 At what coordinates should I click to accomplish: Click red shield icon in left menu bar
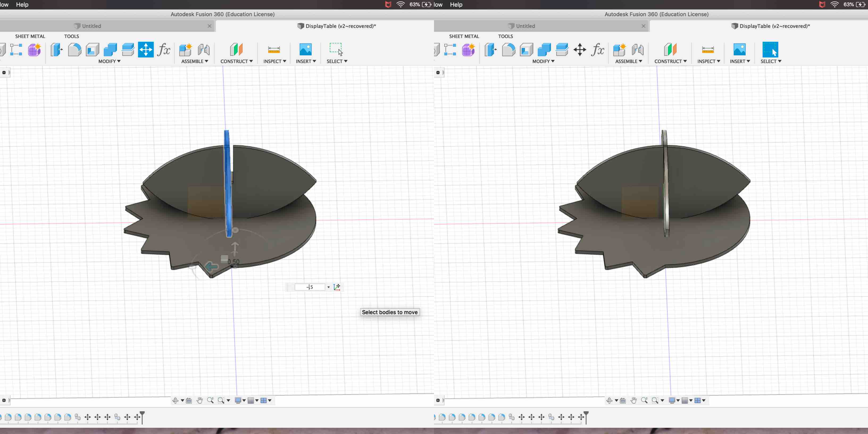(388, 4)
